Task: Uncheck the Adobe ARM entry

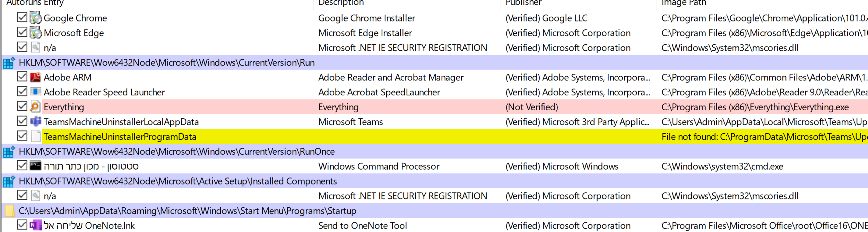Action: (22, 76)
